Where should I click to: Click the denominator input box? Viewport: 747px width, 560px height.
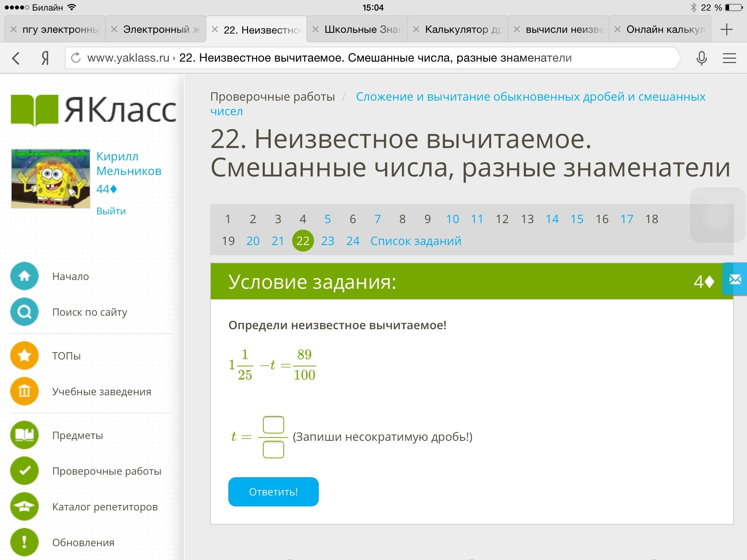273,450
